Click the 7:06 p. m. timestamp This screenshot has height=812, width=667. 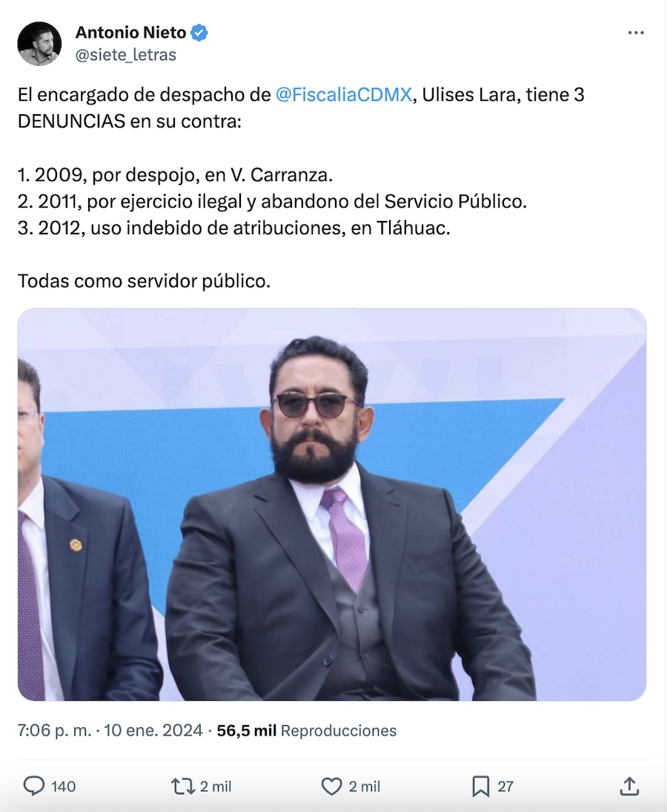click(54, 730)
